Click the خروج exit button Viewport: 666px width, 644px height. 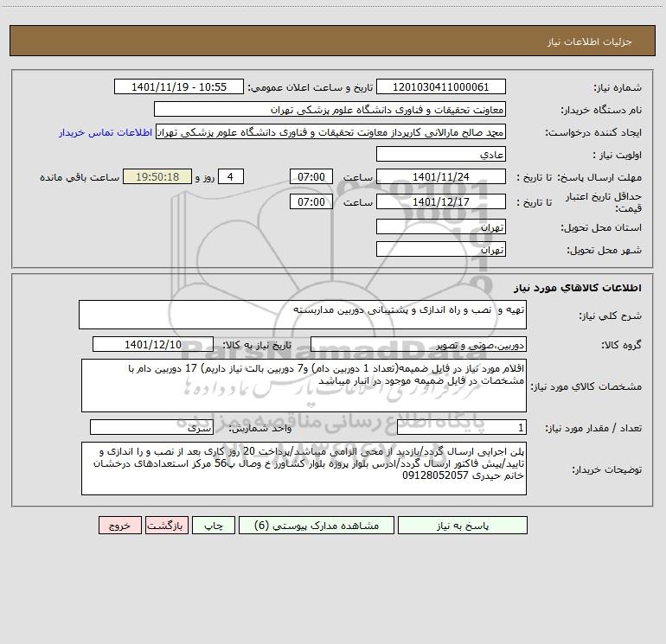pos(119,525)
